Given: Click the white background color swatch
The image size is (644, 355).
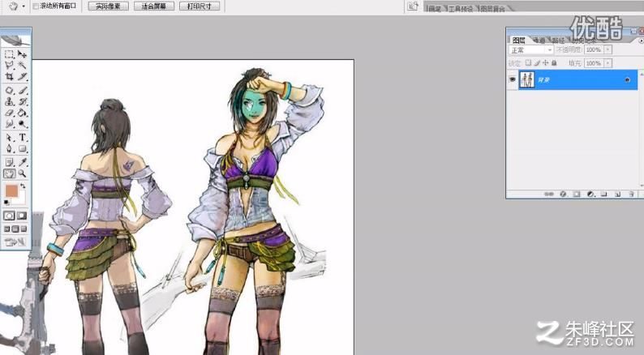Looking at the screenshot, I should [x=20, y=199].
